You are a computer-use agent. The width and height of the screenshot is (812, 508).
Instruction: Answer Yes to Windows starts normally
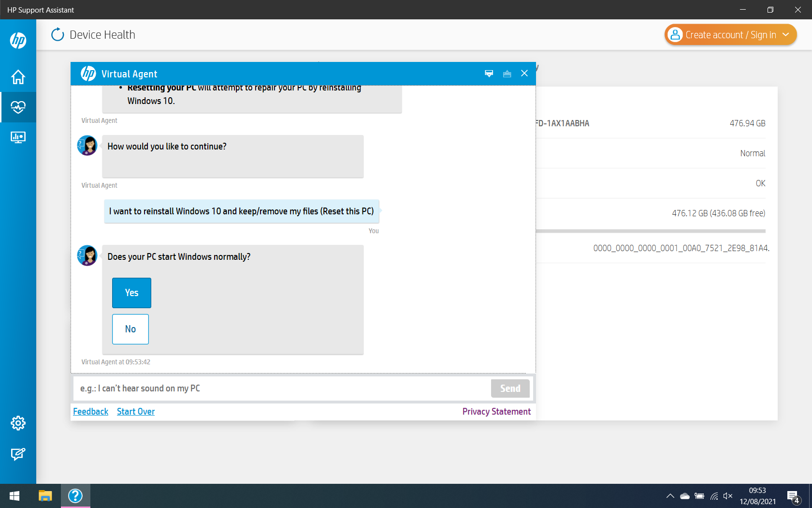(131, 293)
